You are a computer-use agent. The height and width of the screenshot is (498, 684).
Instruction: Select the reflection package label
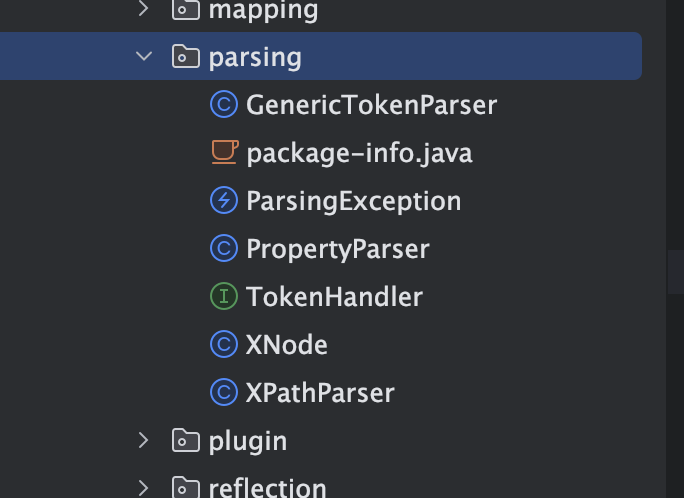[x=267, y=488]
